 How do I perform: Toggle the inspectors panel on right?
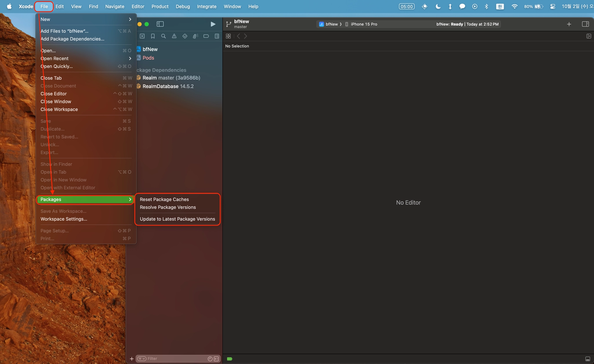tap(585, 24)
